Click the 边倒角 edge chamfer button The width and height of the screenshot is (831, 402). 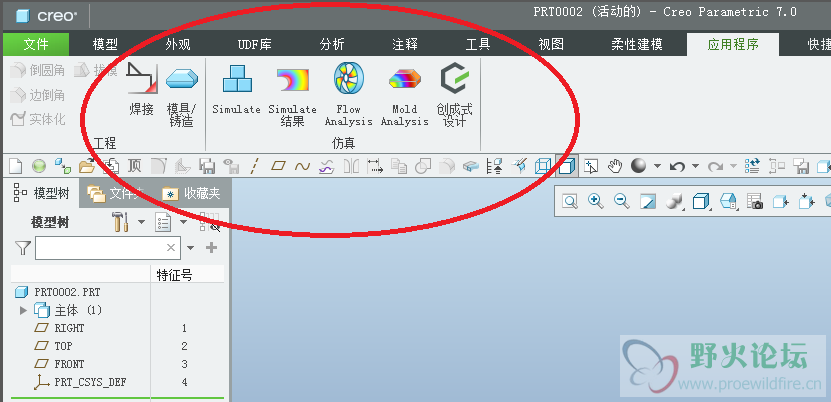pos(38,95)
